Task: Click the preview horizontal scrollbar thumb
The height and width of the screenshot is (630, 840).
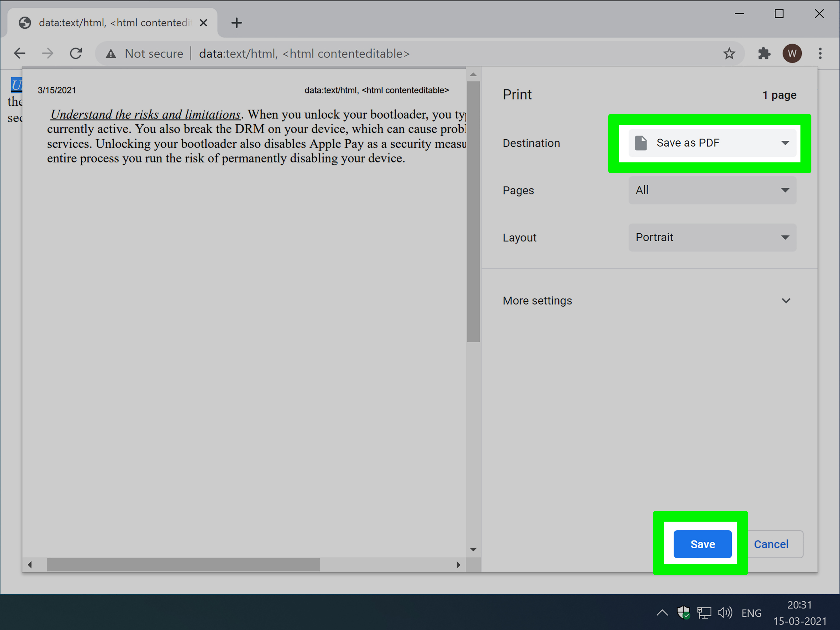Action: (183, 564)
